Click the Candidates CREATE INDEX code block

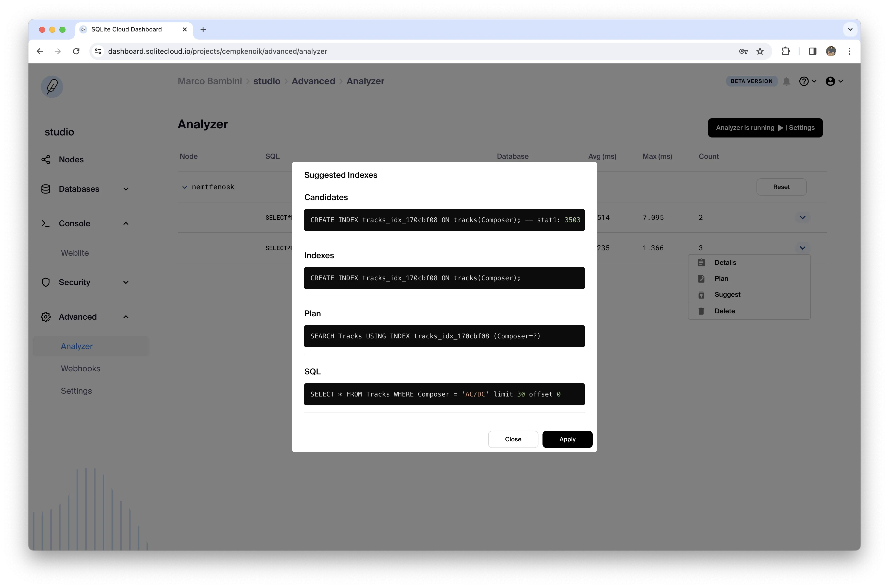[444, 220]
